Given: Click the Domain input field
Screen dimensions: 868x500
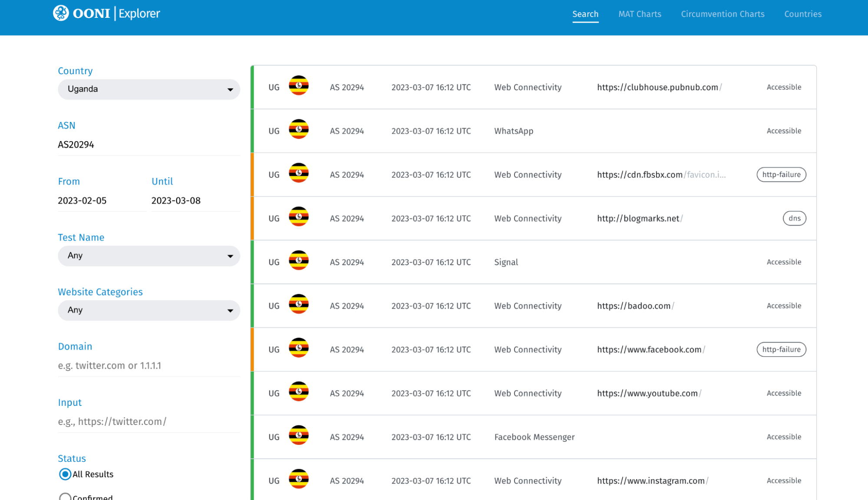Looking at the screenshot, I should (x=149, y=366).
